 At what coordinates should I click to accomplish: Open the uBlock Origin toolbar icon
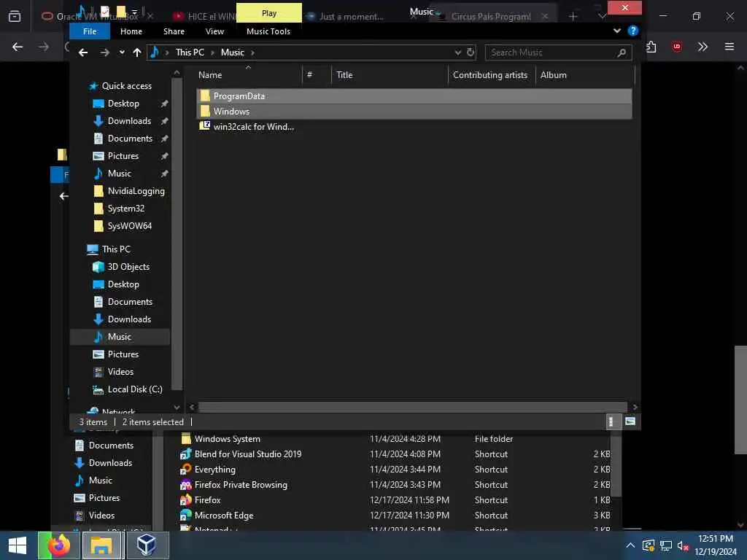click(676, 47)
